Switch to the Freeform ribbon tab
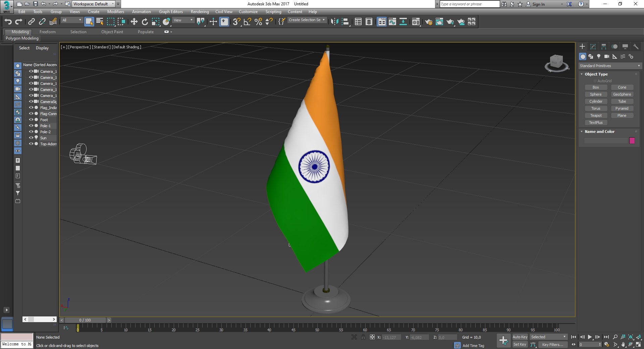This screenshot has height=349, width=644. (x=48, y=32)
